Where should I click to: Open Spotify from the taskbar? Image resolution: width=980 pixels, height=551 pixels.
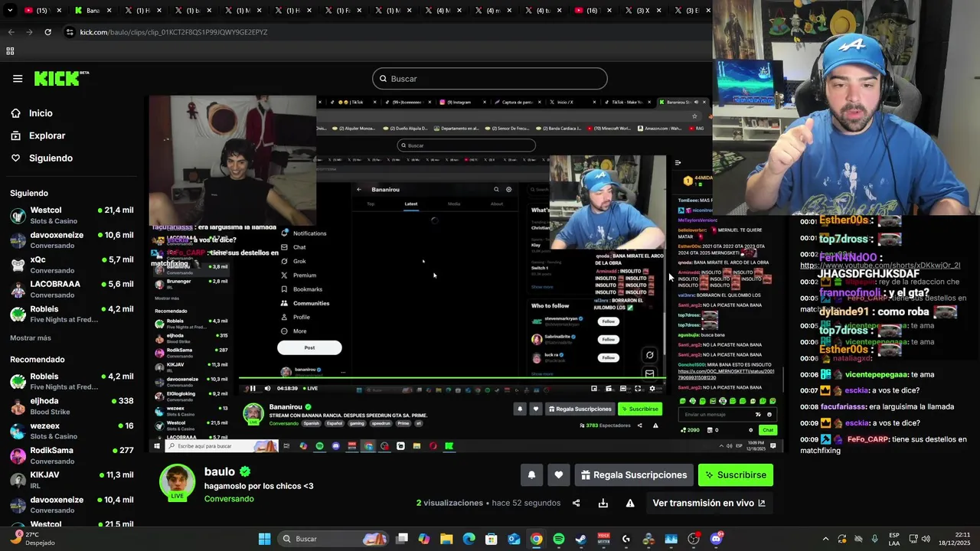pyautogui.click(x=559, y=539)
